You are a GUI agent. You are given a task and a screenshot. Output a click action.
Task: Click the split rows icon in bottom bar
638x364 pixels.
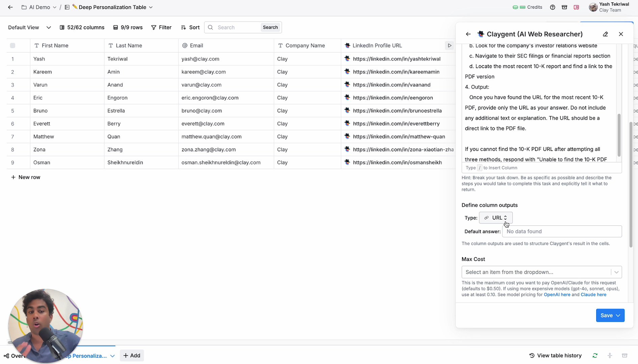point(610,356)
